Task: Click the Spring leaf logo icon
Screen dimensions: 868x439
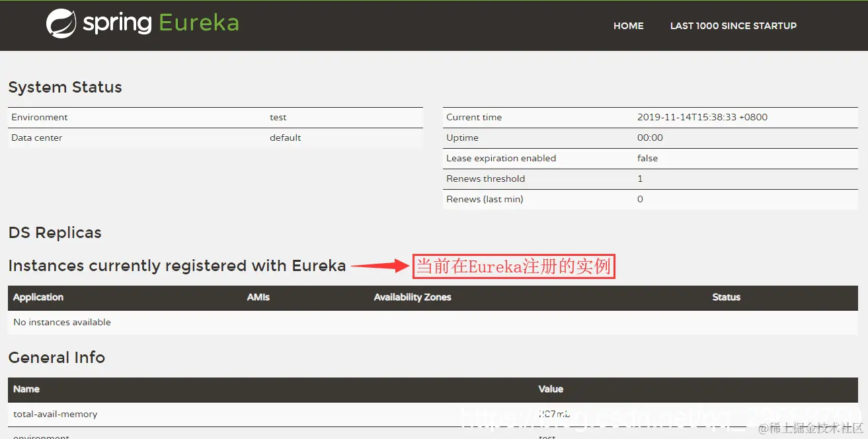Action: click(61, 23)
